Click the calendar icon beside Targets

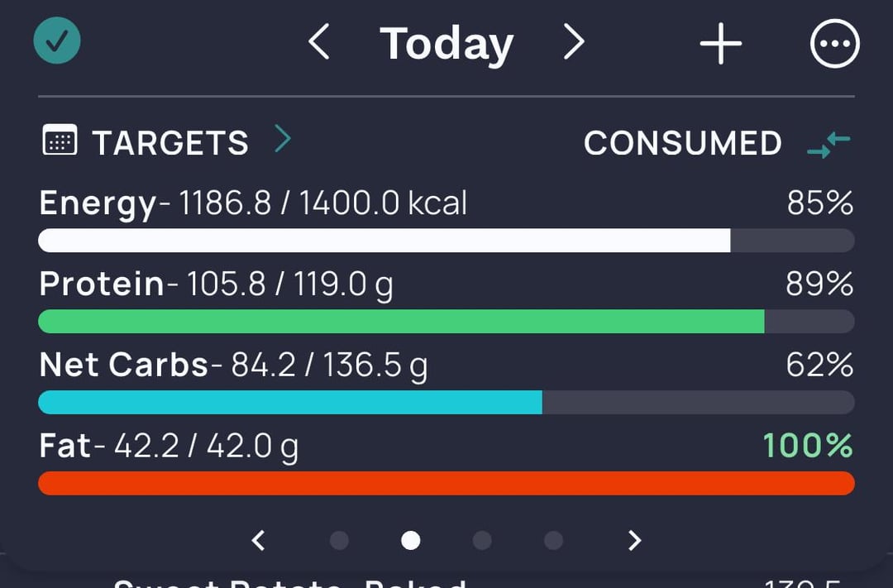point(60,140)
